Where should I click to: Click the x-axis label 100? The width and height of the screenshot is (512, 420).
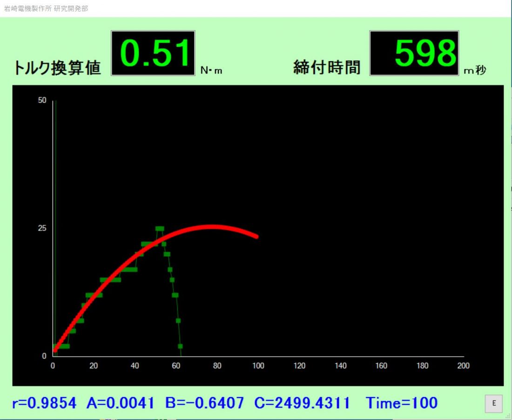coord(258,366)
